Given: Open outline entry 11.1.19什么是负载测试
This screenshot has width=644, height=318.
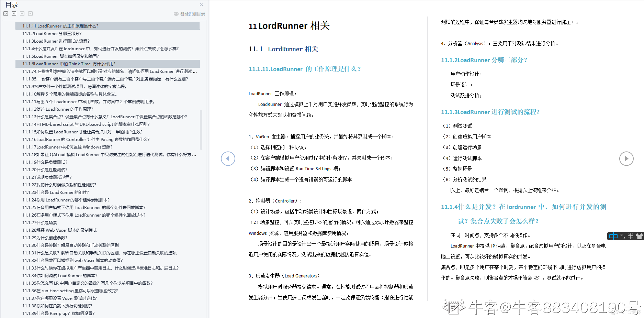Looking at the screenshot, I should click(x=45, y=162).
